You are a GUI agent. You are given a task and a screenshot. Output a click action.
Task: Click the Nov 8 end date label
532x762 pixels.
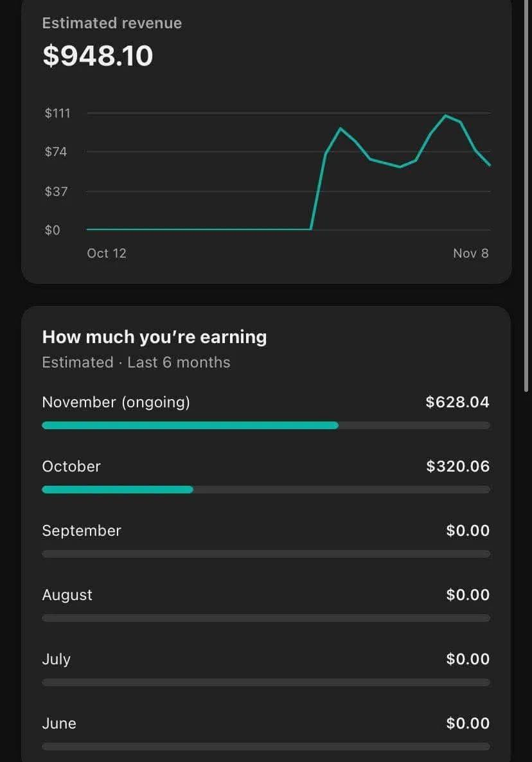[470, 253]
